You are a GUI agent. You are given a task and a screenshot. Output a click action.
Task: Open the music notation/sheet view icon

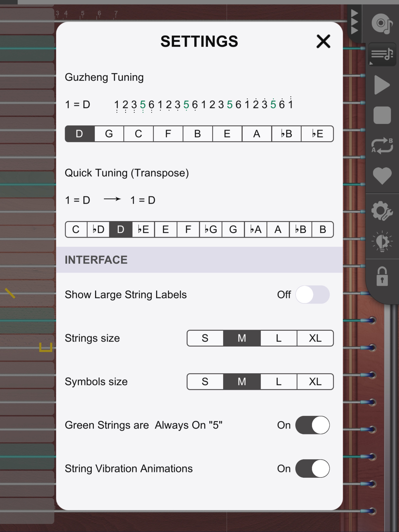[382, 55]
